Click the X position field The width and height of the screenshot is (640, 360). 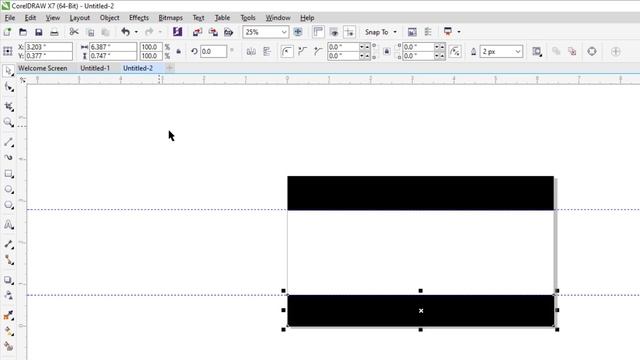[49, 47]
